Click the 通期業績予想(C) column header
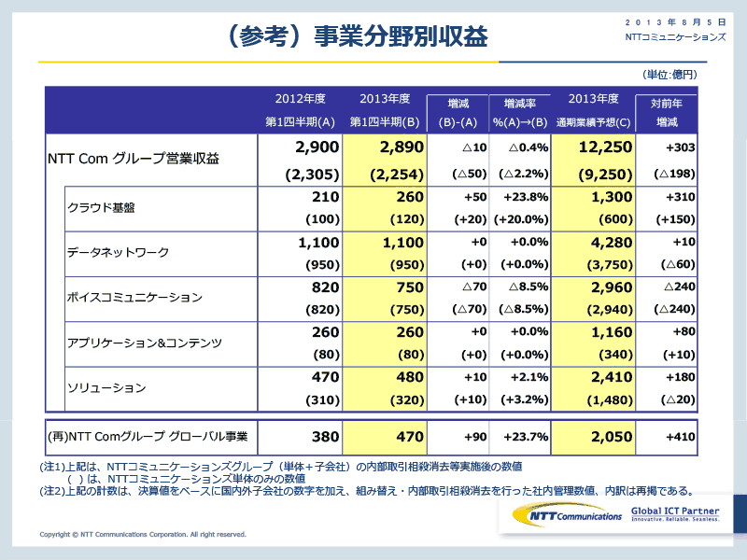The width and height of the screenshot is (747, 560). pyautogui.click(x=593, y=122)
